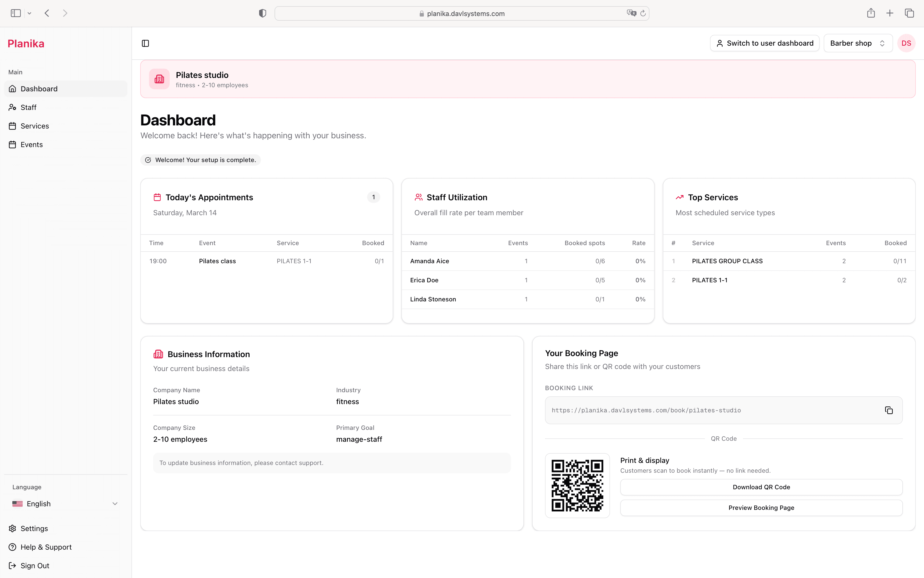Select PILATES GROUP CLASS in Top Services
The height and width of the screenshot is (578, 924).
click(789, 261)
